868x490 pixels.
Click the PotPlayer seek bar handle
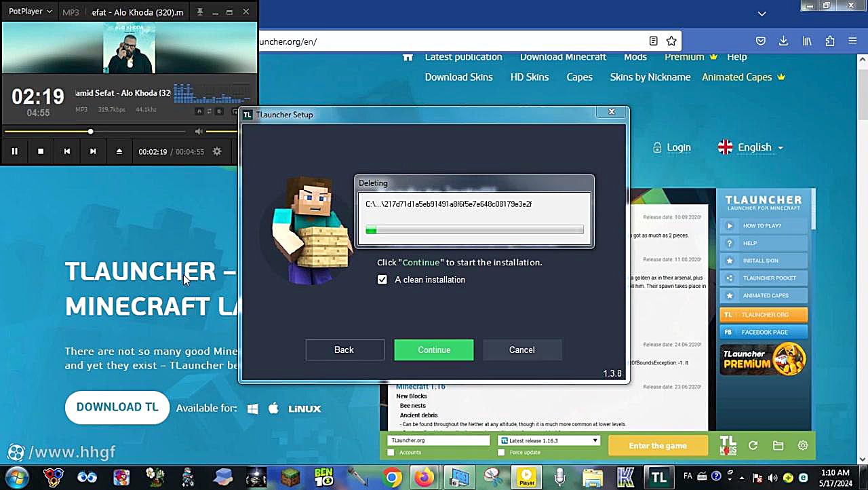point(90,131)
